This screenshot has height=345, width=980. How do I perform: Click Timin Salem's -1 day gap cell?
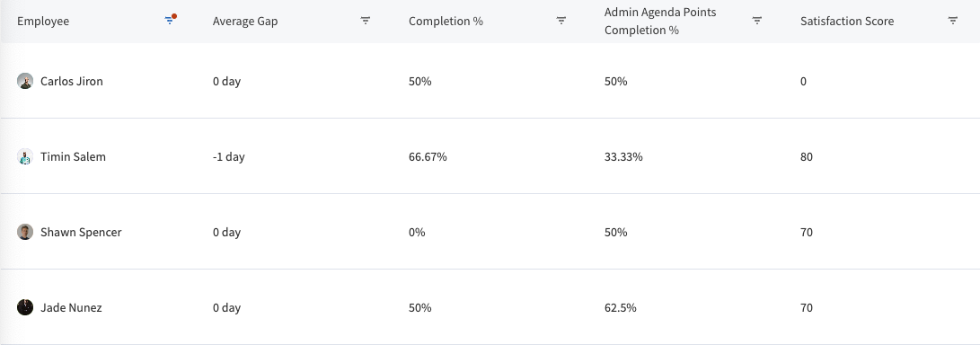point(229,156)
